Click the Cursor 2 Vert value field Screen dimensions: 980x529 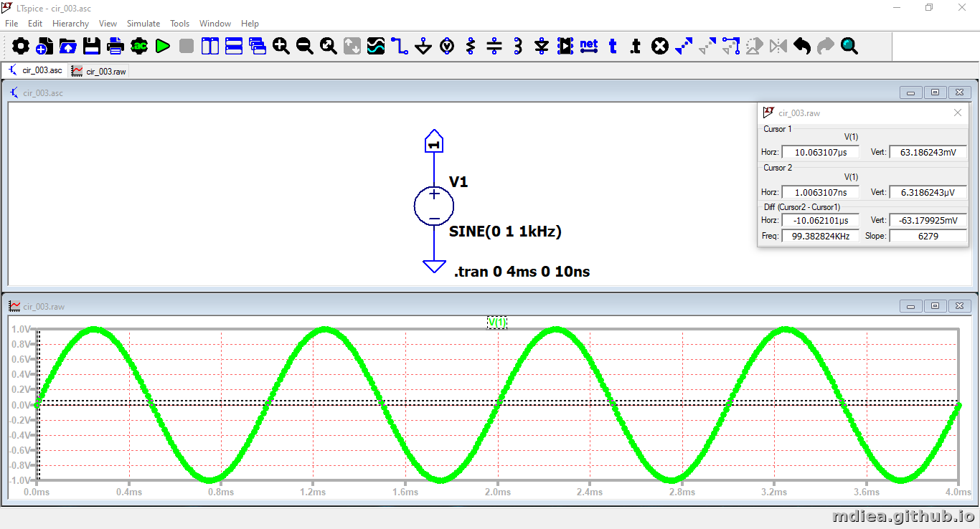[x=928, y=192]
